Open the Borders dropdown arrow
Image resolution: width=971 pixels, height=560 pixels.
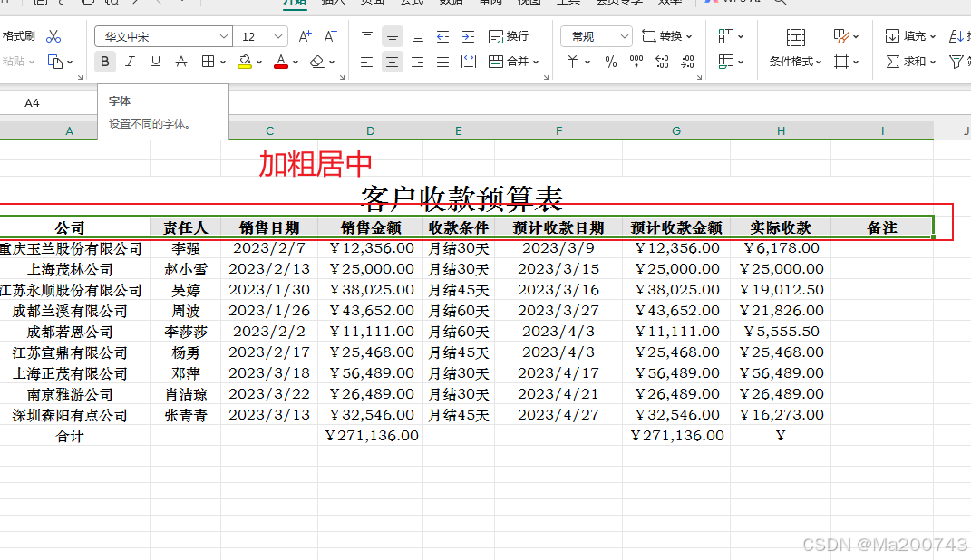coord(223,62)
